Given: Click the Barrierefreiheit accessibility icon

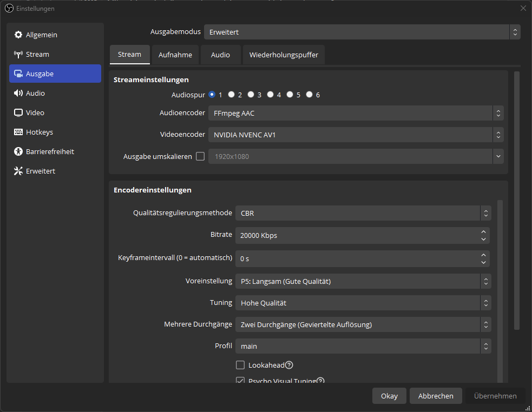Looking at the screenshot, I should [18, 151].
